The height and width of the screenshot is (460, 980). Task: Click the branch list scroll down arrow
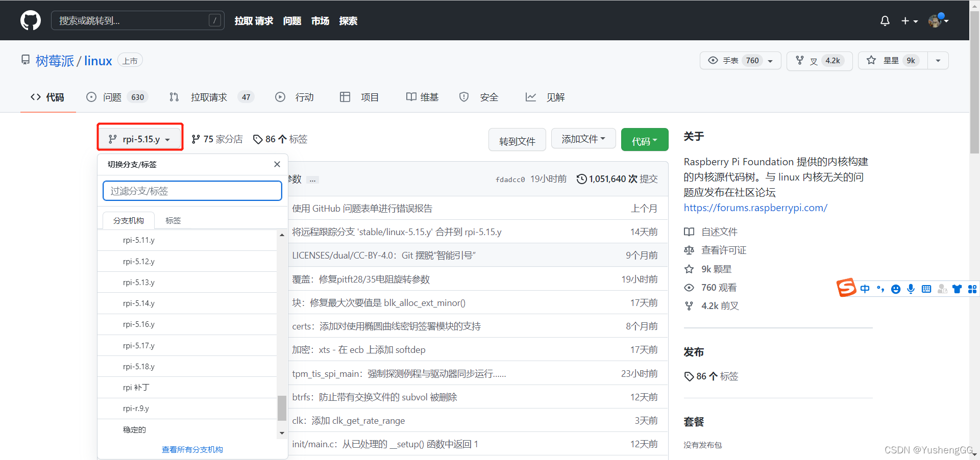(282, 433)
